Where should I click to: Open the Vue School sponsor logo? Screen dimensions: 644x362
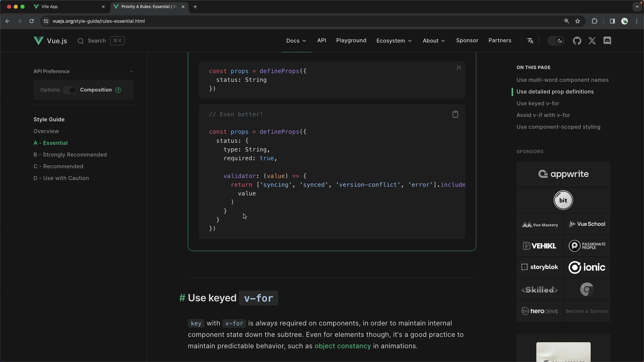(587, 224)
